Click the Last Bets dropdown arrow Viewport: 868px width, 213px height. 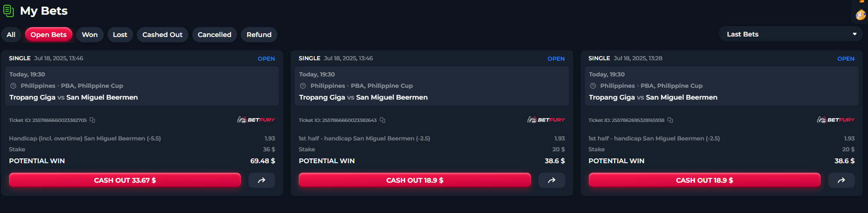coord(854,34)
